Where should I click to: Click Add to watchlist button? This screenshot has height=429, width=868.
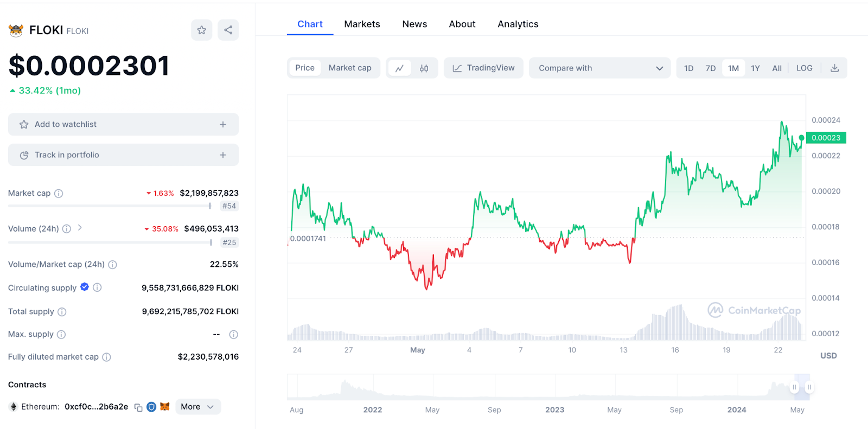pos(123,125)
